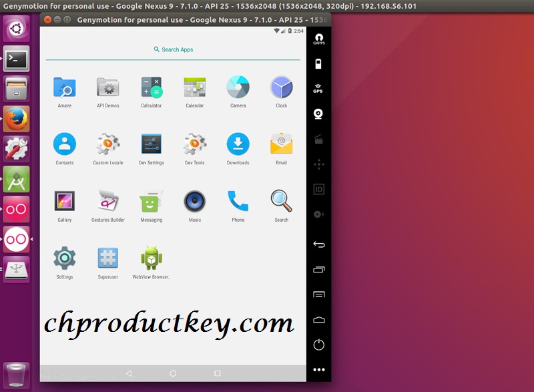Open the Genymotion battery widget

pos(318,63)
